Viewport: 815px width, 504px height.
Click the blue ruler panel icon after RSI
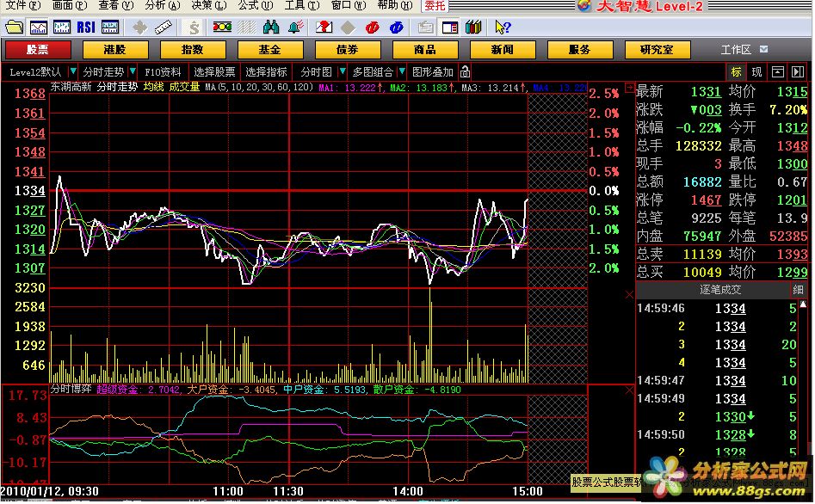(x=109, y=27)
